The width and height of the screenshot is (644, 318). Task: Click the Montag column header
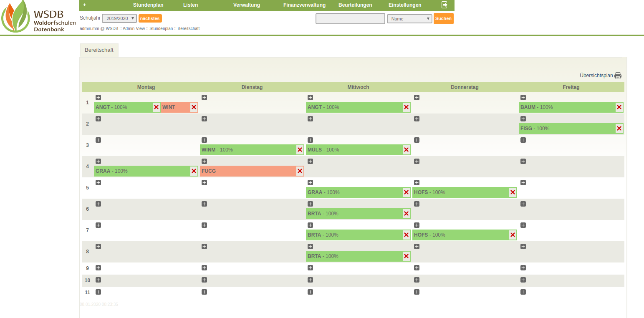146,87
